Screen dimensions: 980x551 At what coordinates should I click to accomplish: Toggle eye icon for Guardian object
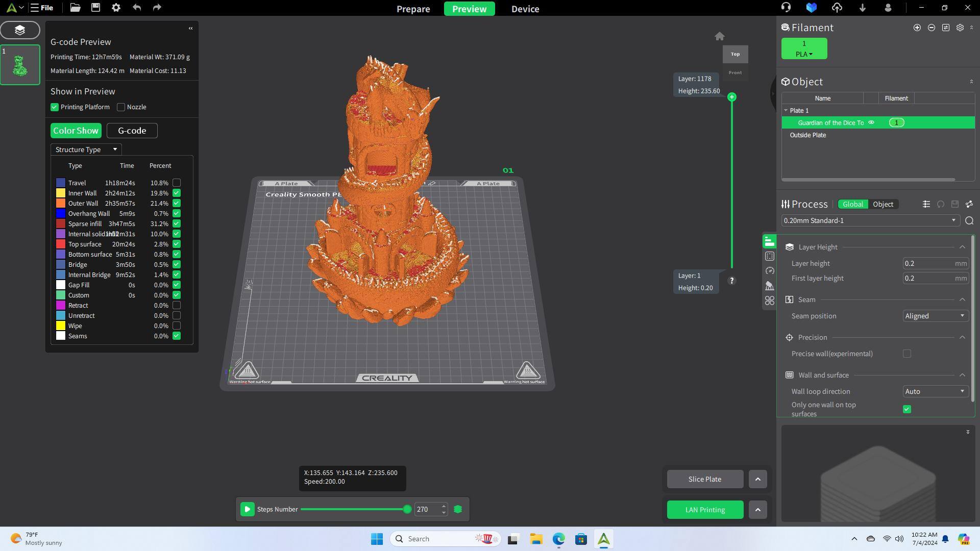871,122
